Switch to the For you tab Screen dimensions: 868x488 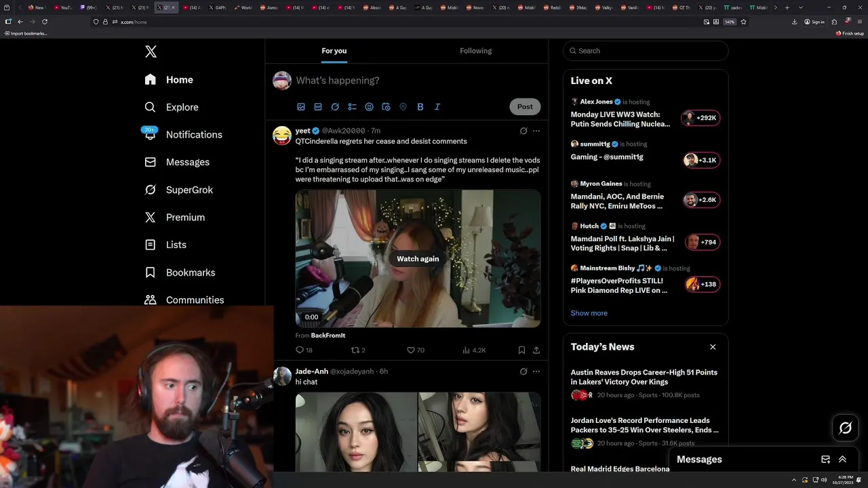(334, 51)
